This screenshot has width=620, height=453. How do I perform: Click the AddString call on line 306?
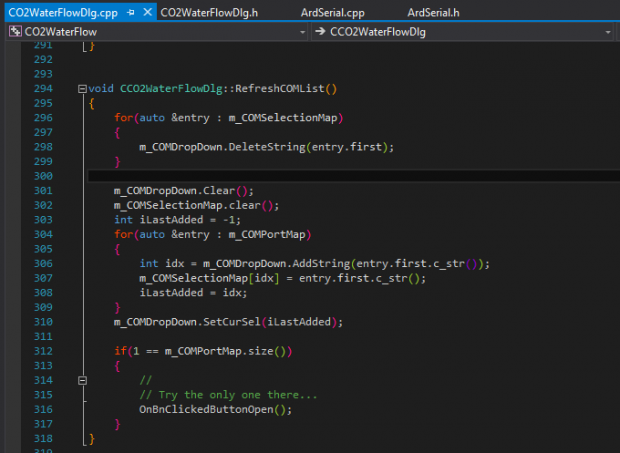point(346,264)
